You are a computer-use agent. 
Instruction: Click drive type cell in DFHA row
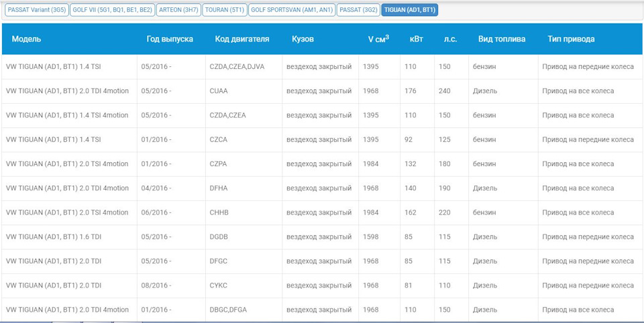coord(578,188)
